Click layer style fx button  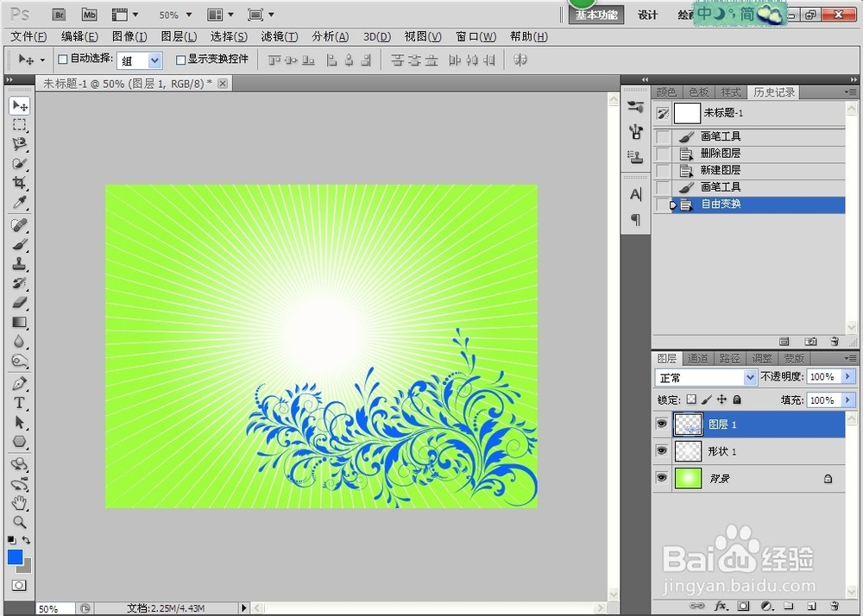tap(721, 606)
